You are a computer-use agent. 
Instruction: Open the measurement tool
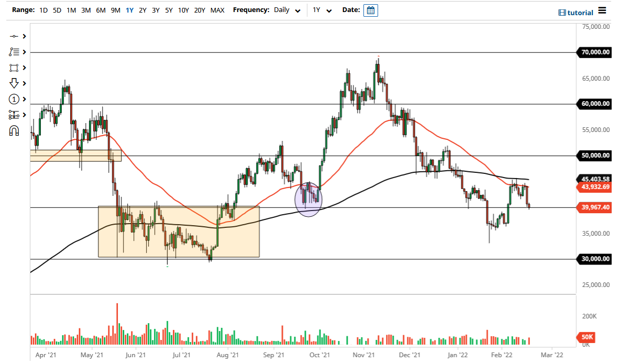[15, 115]
